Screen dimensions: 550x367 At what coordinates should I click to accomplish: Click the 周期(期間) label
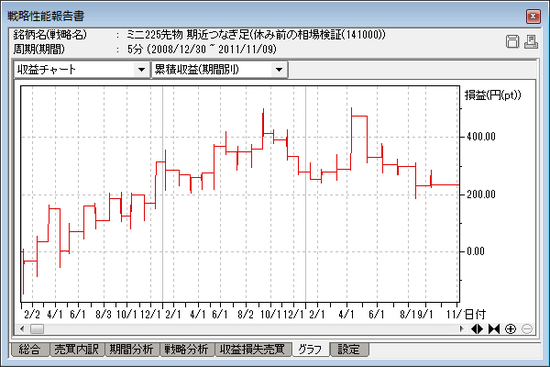(39, 49)
